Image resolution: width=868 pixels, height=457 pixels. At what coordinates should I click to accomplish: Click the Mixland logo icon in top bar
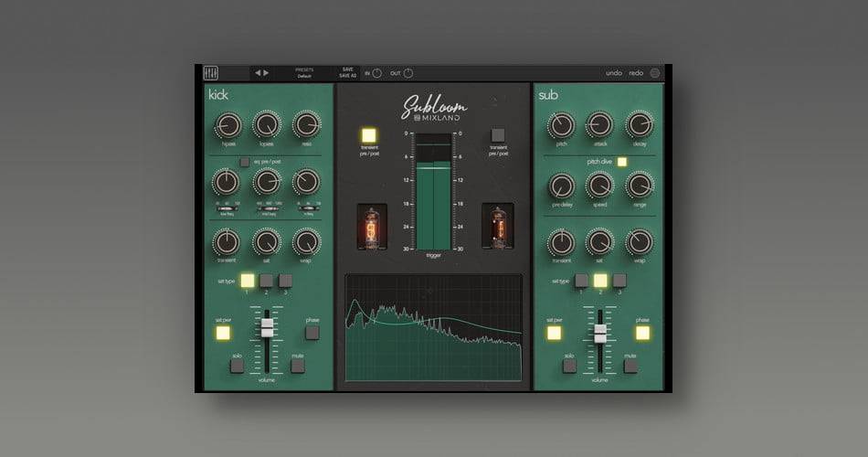pyautogui.click(x=211, y=73)
